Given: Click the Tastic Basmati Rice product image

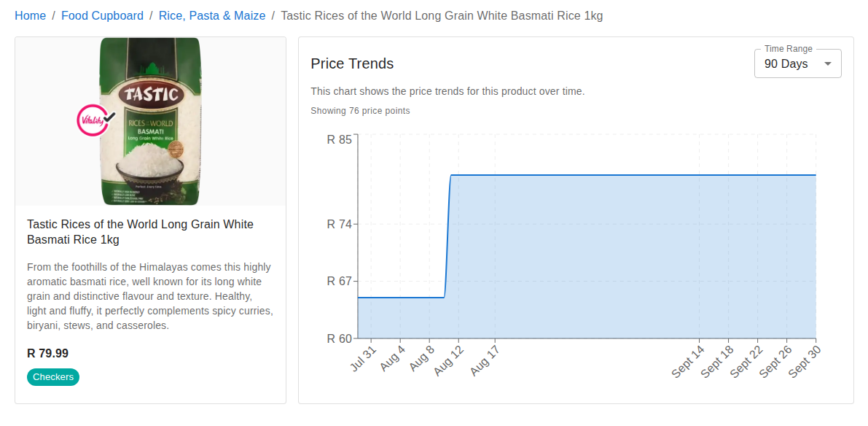Looking at the screenshot, I should pyautogui.click(x=150, y=121).
